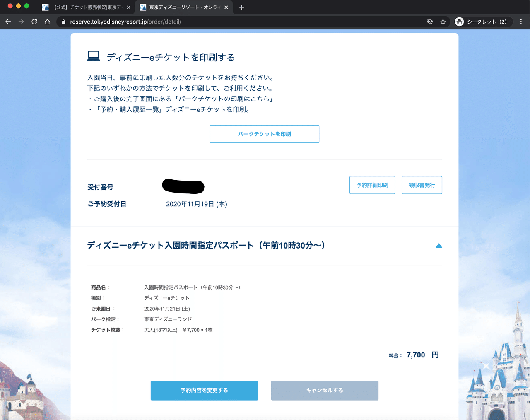
Task: Click the lock icon in address bar
Action: [x=63, y=22]
